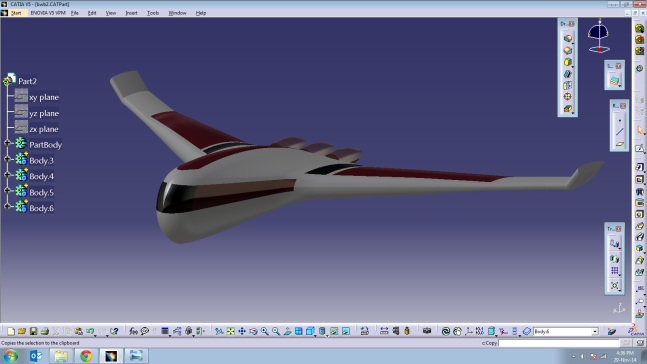Expand the Body.3 tree node
The image size is (647, 364).
(7, 159)
